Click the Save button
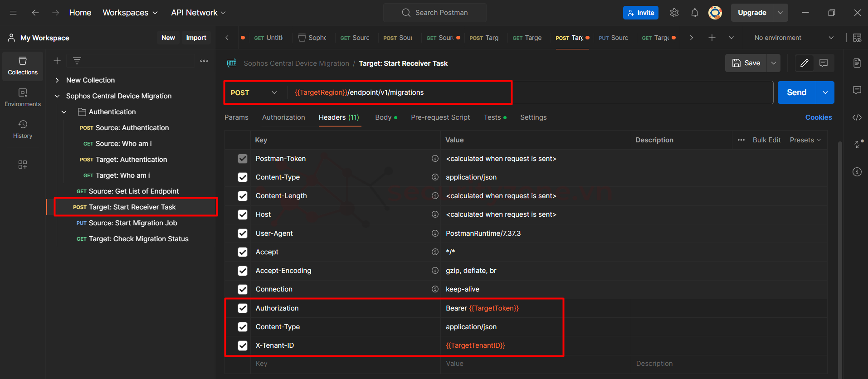 pos(746,63)
